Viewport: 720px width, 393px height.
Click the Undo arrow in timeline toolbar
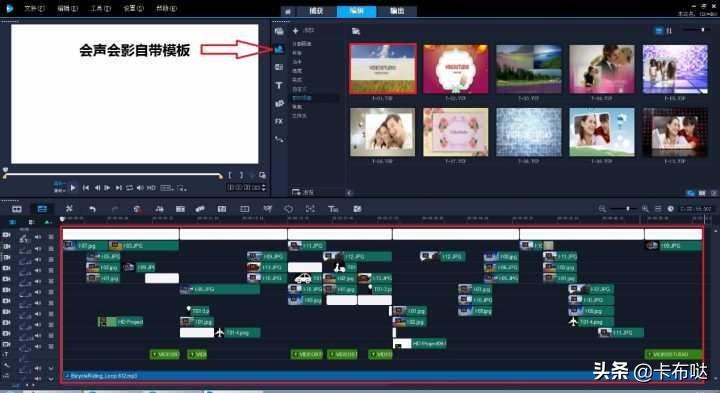92,209
